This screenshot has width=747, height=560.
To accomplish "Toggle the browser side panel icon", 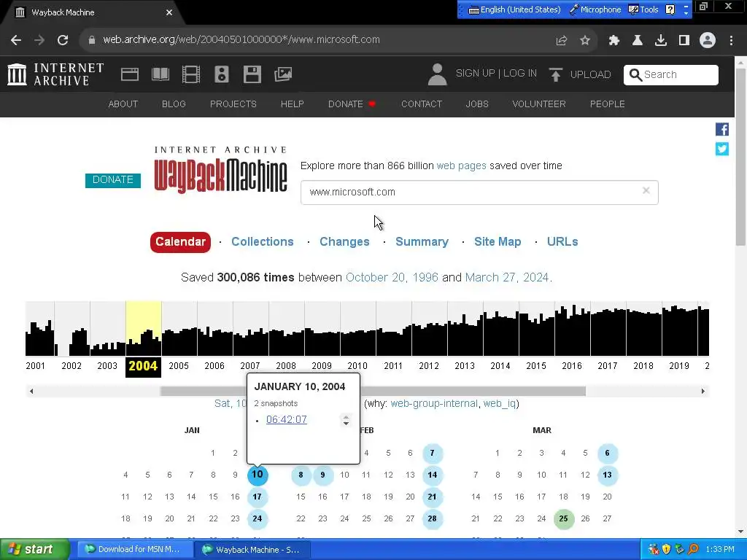I will (x=684, y=40).
